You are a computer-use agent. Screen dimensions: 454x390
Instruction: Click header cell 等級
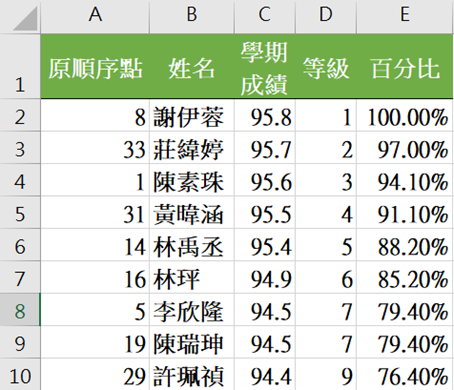(x=326, y=66)
